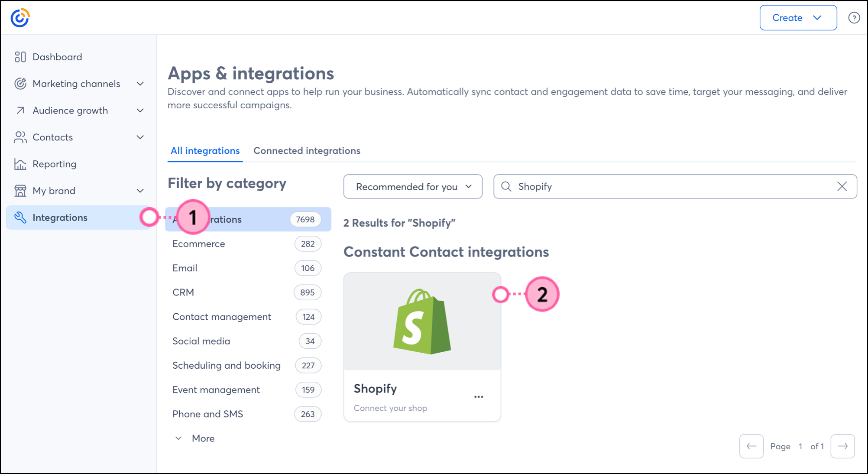Click the Shopify card title
Image resolution: width=868 pixels, height=474 pixels.
[375, 389]
